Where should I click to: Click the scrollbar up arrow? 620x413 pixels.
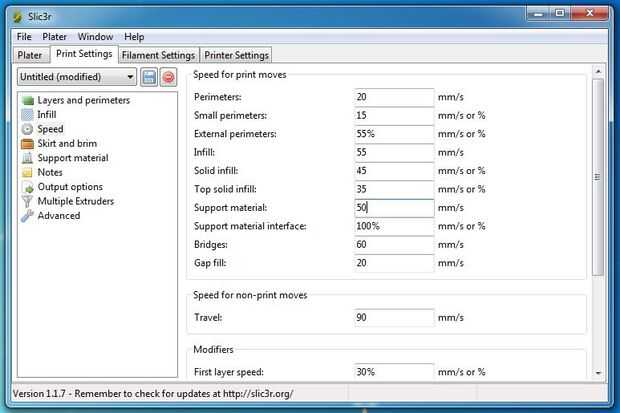pos(598,72)
